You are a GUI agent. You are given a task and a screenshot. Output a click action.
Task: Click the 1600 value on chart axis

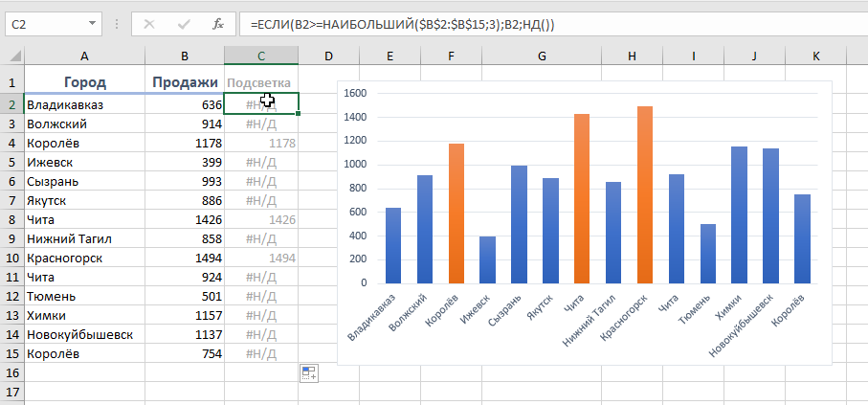pyautogui.click(x=355, y=93)
